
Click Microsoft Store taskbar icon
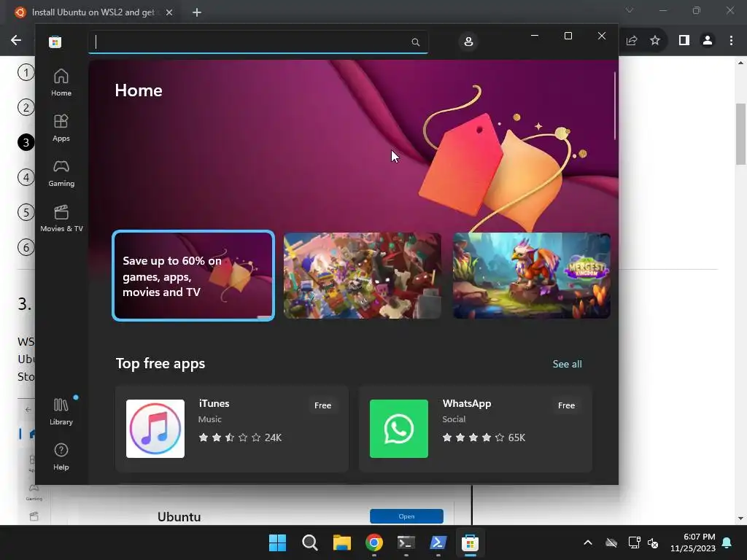click(x=470, y=542)
